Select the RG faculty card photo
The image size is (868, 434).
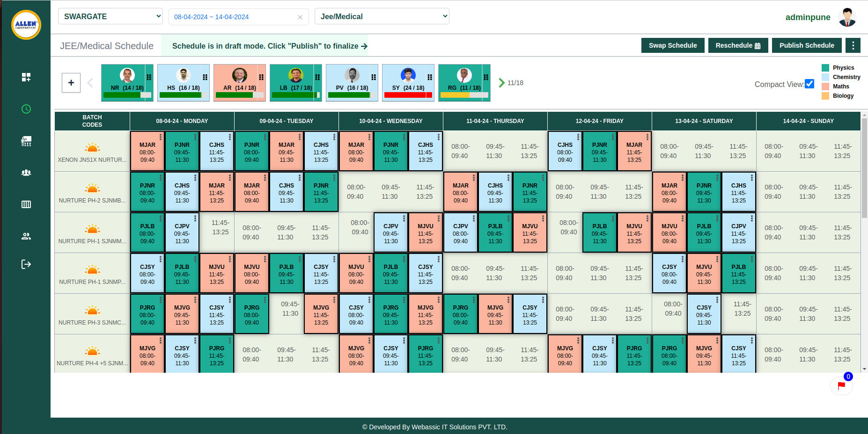(464, 75)
